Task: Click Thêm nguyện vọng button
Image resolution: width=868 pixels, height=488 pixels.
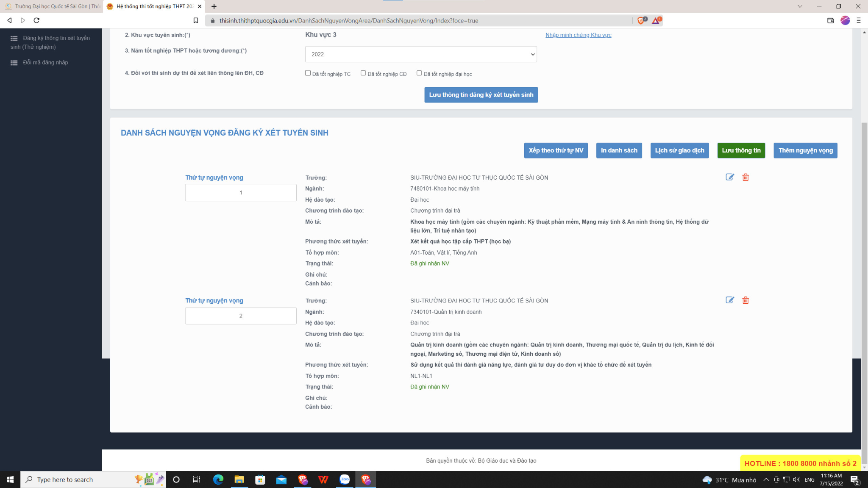Action: (x=805, y=150)
